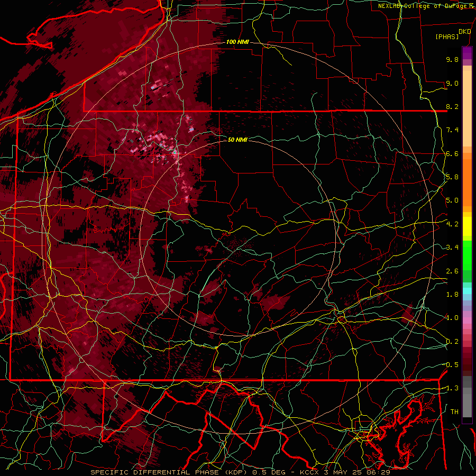This screenshot has height=476, width=476.
Task: Click the 2.6 scale label
Action: pos(452,271)
